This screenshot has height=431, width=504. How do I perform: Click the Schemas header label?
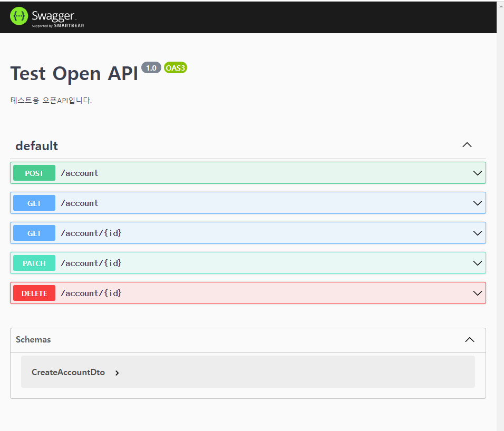(33, 340)
